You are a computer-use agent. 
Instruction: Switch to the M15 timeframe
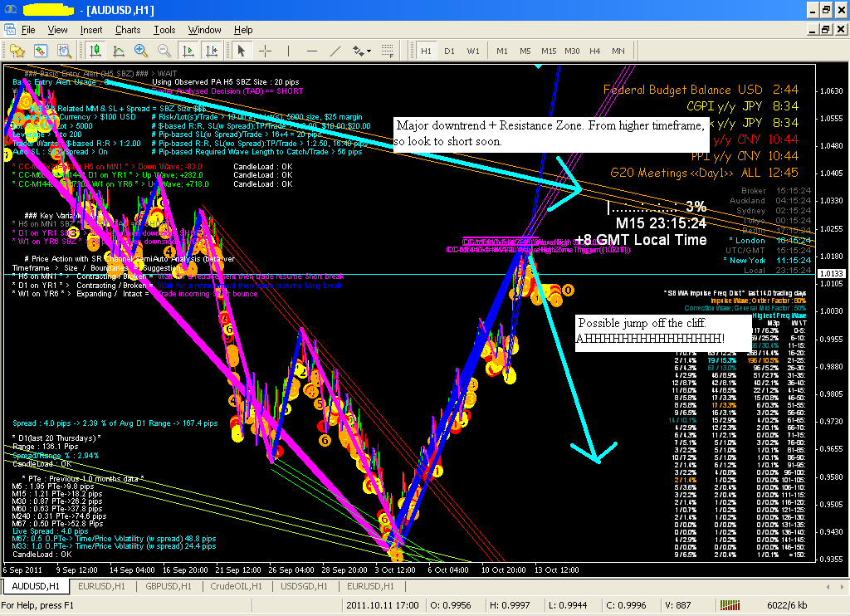coord(549,51)
